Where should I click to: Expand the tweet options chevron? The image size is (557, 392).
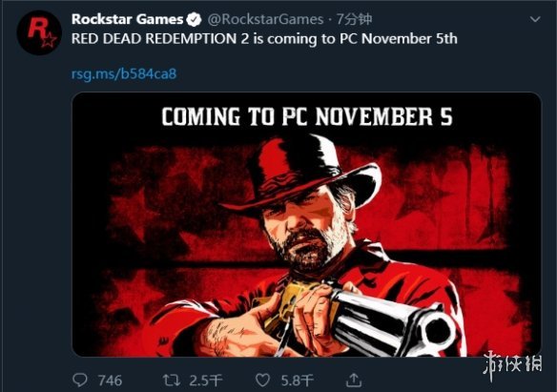point(535,19)
